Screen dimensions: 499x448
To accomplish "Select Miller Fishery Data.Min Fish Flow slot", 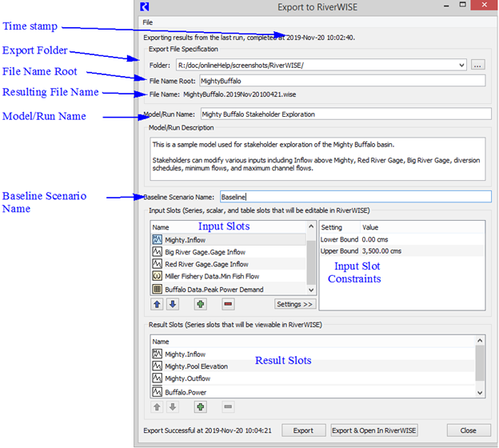I will coord(208,277).
